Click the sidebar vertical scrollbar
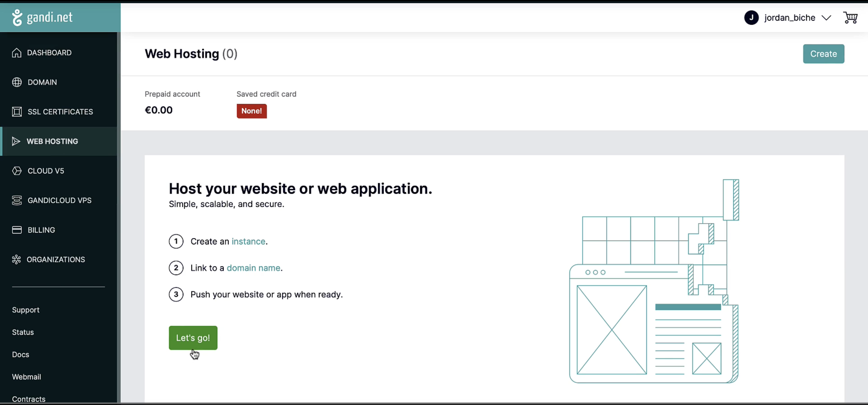Viewport: 868px width, 405px height. coord(119,217)
